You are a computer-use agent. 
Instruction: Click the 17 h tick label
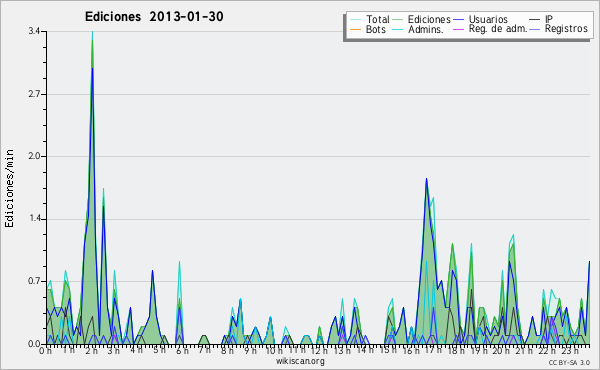pyautogui.click(x=432, y=350)
